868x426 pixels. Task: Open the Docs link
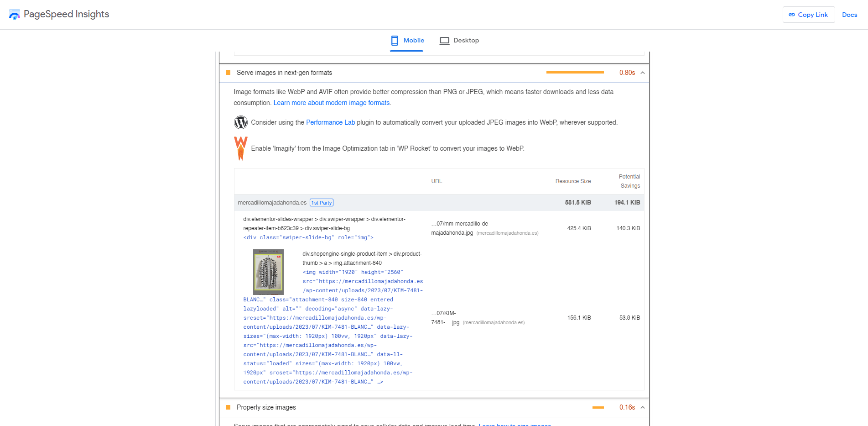(x=849, y=15)
